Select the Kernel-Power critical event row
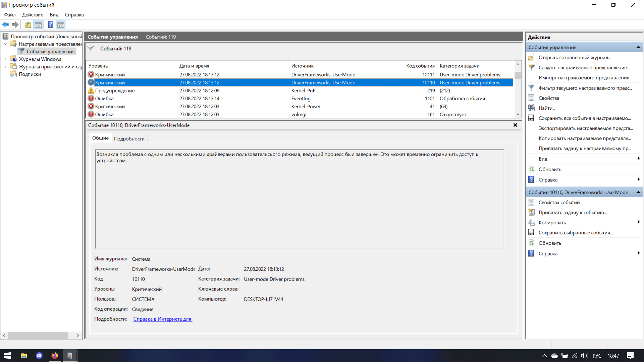 (300, 107)
